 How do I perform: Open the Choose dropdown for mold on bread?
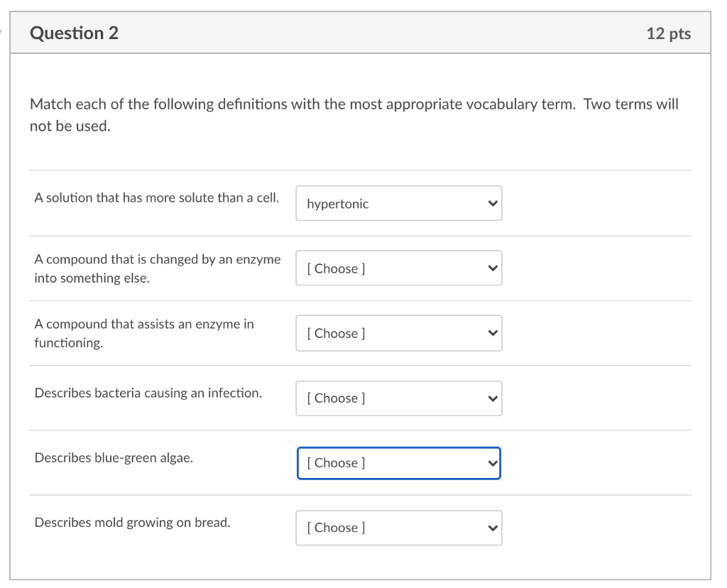click(398, 528)
